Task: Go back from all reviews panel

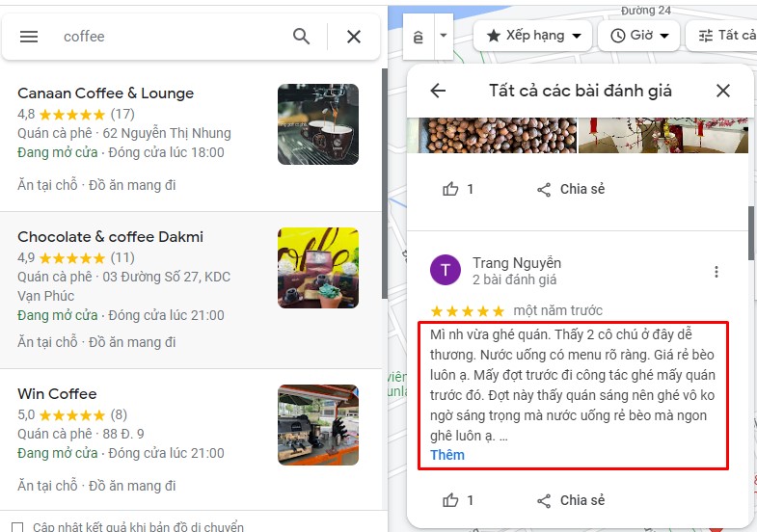Action: 438,91
